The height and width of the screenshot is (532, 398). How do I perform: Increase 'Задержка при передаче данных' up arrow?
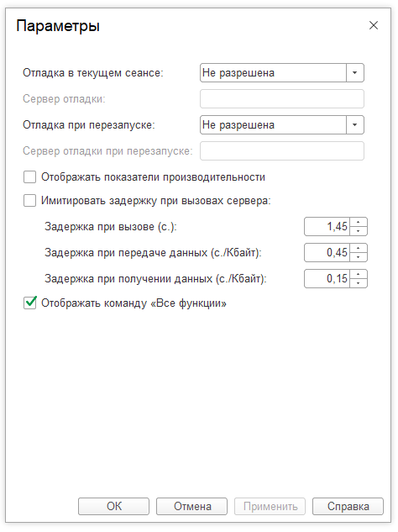pyautogui.click(x=359, y=249)
